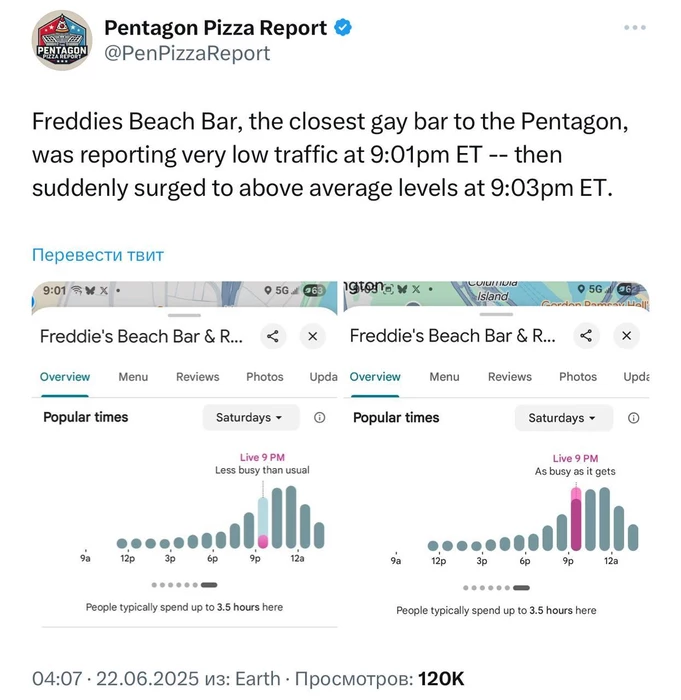The width and height of the screenshot is (681, 700).
Task: Select Overview tab in right screenshot
Action: coord(375,377)
